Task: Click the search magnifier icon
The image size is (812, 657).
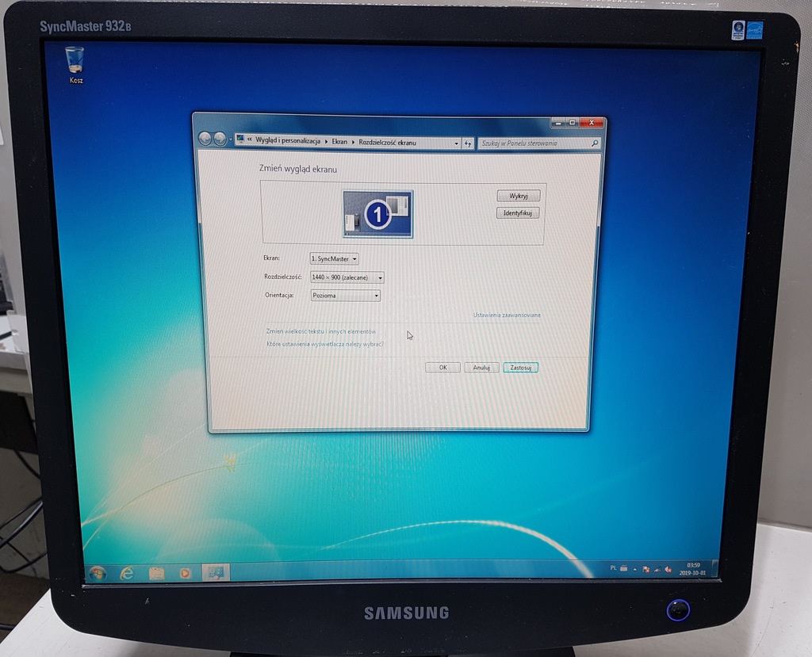Action: [595, 143]
